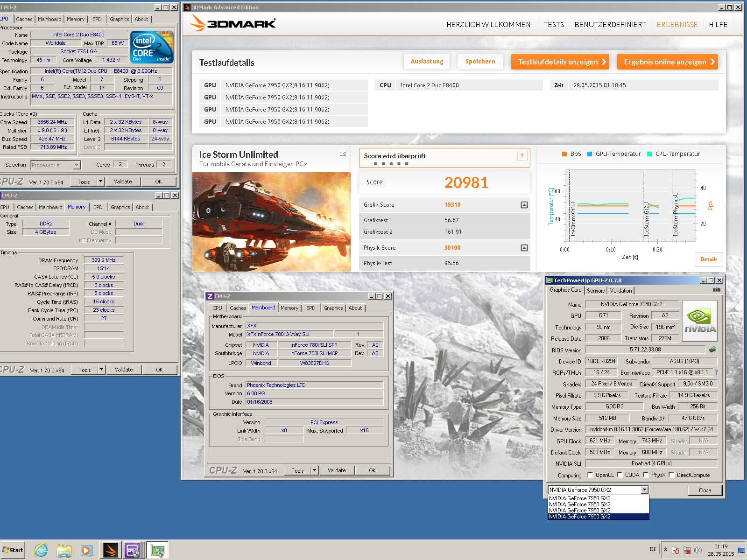Select the highlighted last GeForce 7950 GX2 entry

coord(598,517)
